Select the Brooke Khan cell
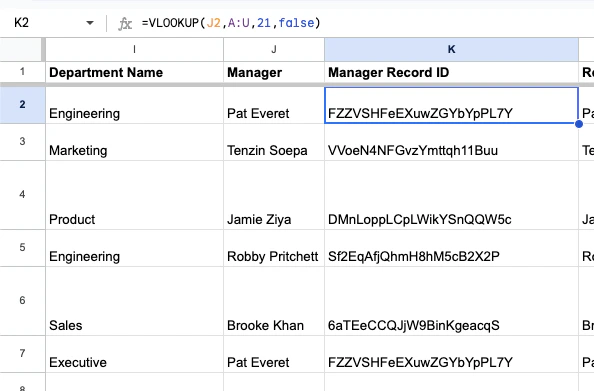This screenshot has width=594, height=391. [x=274, y=301]
